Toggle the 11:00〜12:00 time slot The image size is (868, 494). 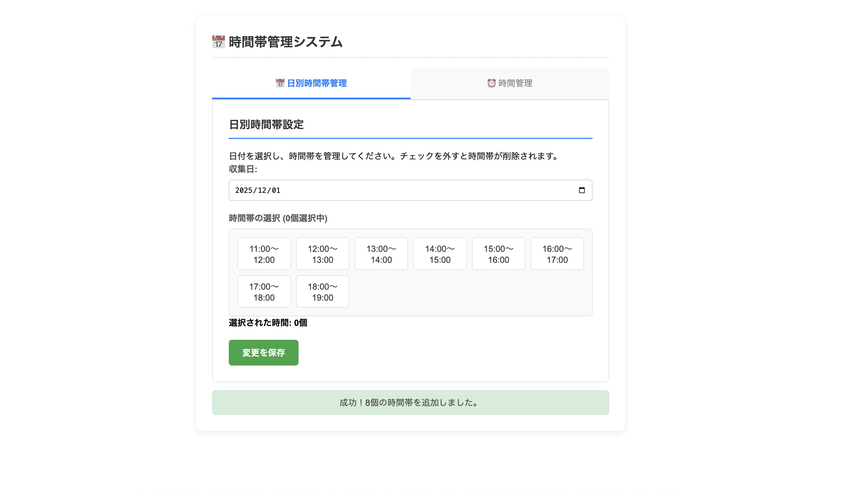coord(264,254)
